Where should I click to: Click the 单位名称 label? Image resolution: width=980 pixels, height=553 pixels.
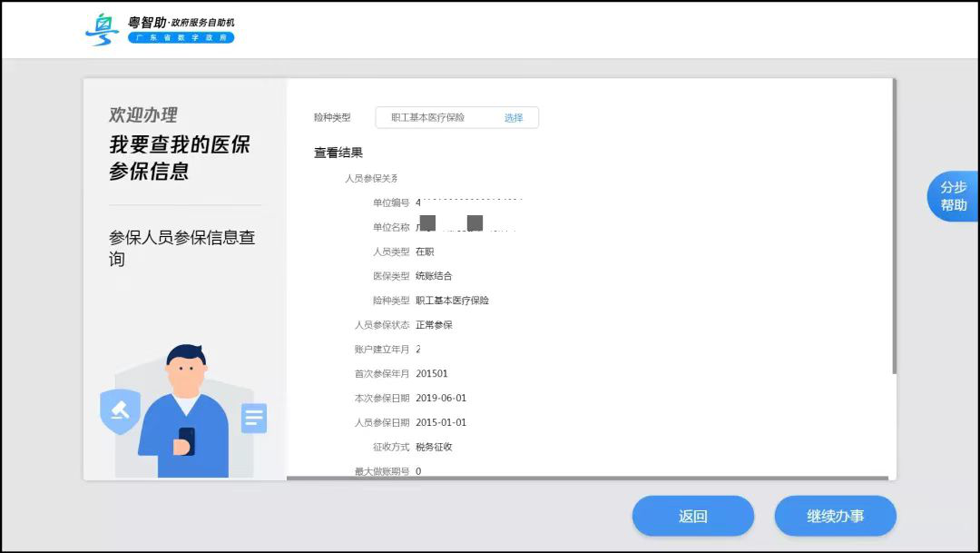click(391, 227)
